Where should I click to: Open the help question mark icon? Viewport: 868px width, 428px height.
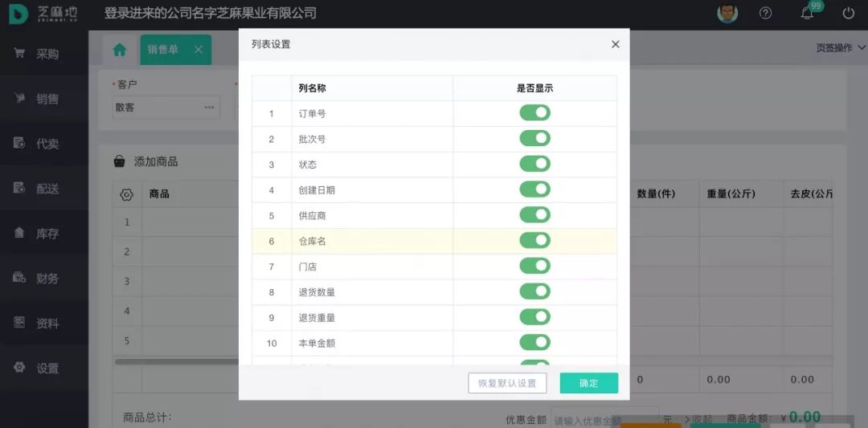coord(766,14)
